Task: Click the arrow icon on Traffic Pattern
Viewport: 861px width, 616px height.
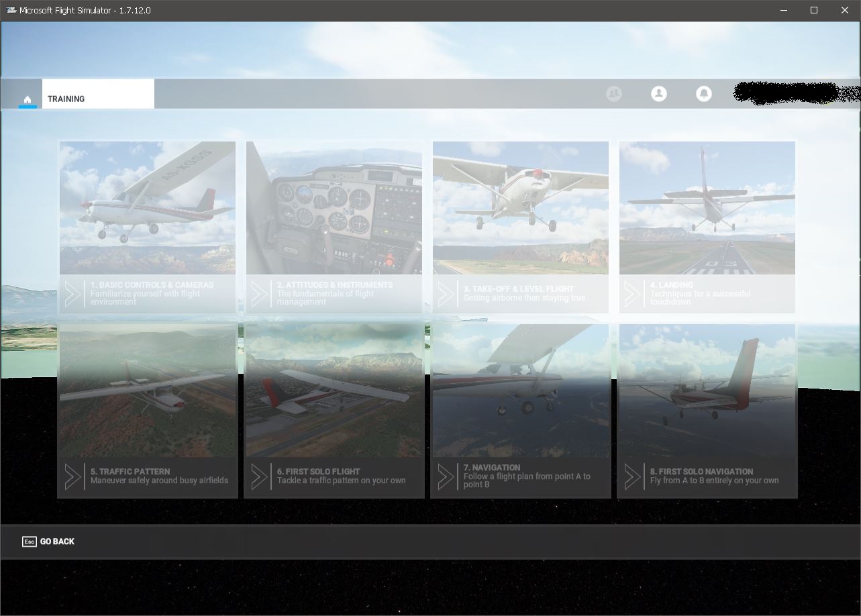Action: [73, 476]
